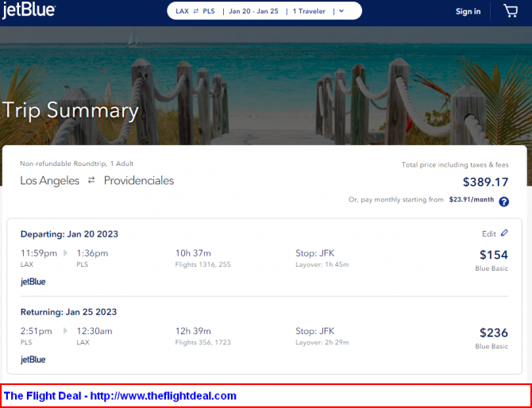Viewport: 532px width, 408px height.
Task: Expand the trip search chevron dropdown
Action: (x=341, y=11)
